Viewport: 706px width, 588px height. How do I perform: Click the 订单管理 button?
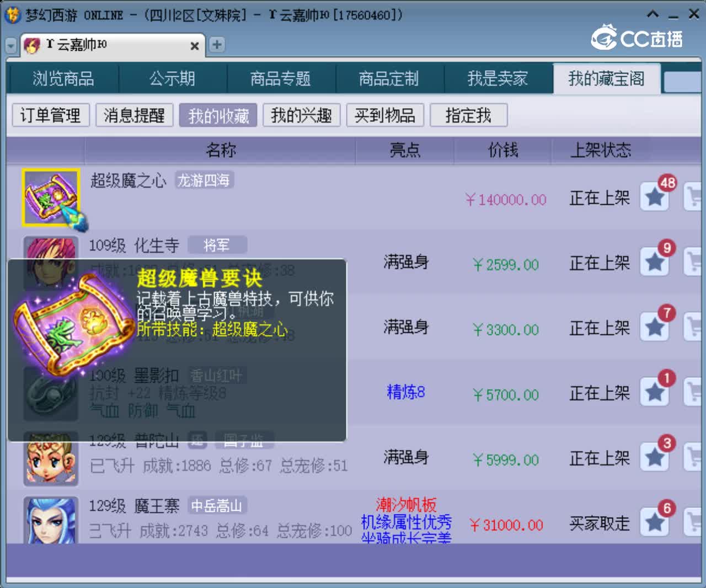(51, 115)
